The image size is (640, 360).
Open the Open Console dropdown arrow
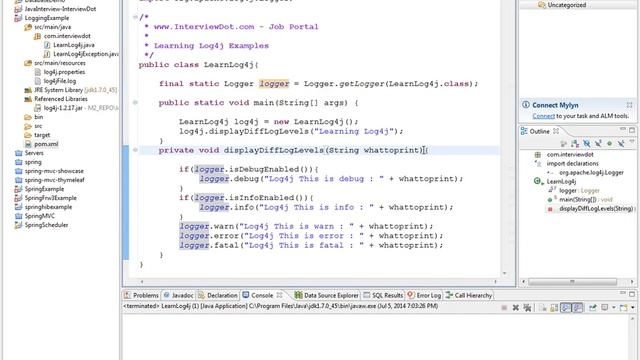click(633, 307)
